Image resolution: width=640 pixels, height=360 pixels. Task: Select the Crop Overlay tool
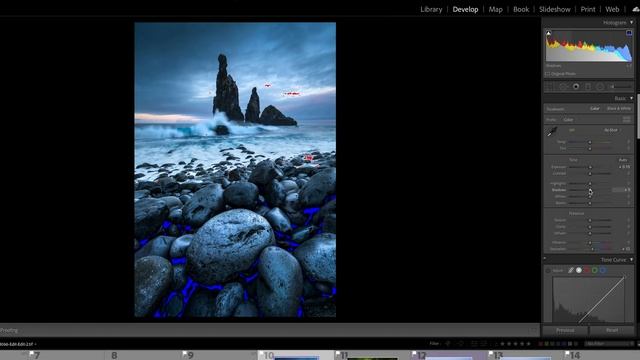tap(550, 87)
